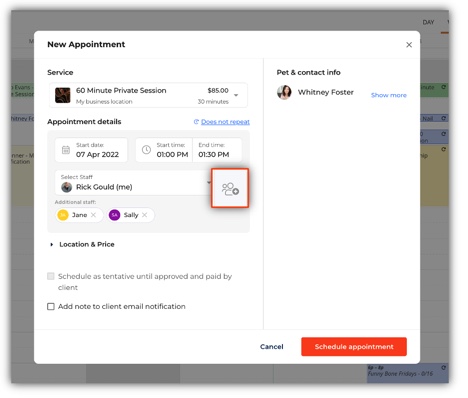Image resolution: width=468 pixels, height=398 pixels.
Task: Click Jane's yellow avatar badge
Action: [x=63, y=215]
